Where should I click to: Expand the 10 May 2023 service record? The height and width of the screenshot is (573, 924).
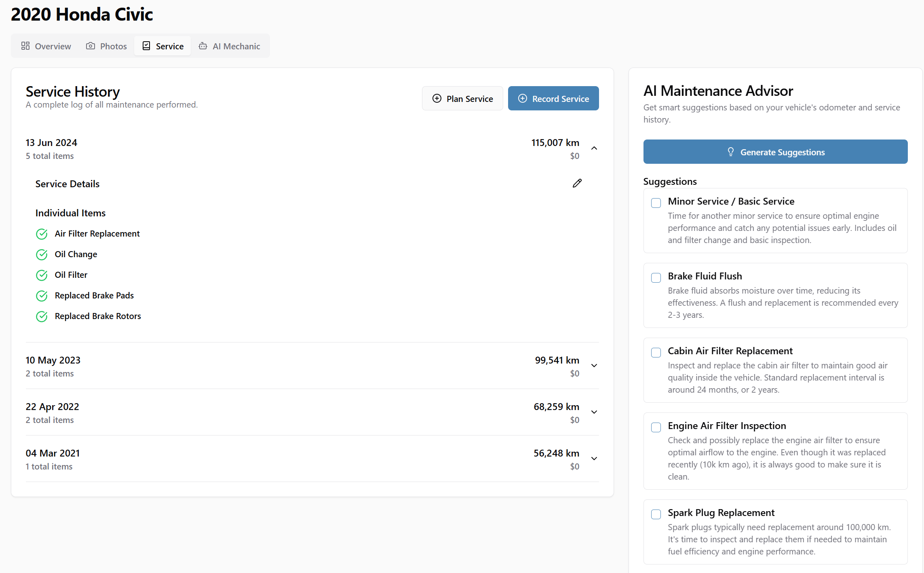(x=594, y=366)
